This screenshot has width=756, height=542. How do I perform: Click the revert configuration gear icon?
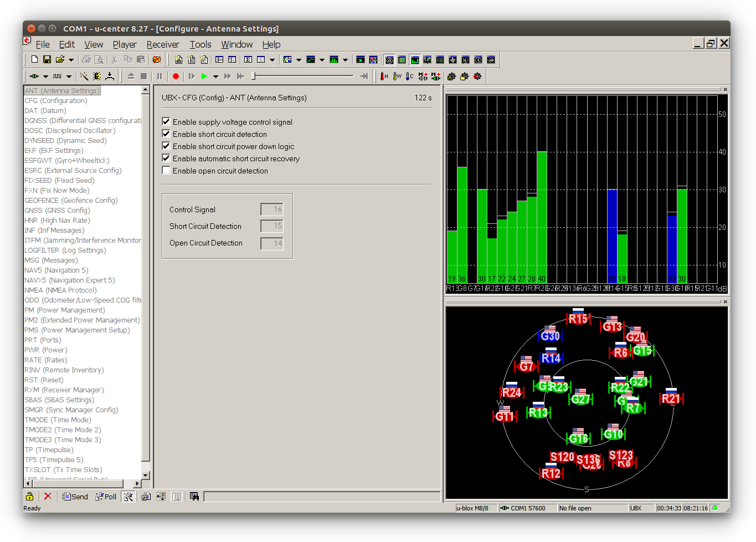(x=477, y=76)
